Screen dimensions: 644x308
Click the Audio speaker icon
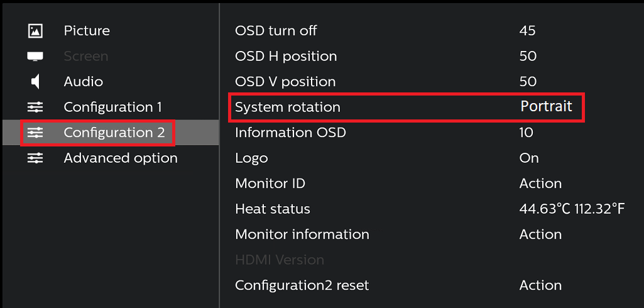click(35, 82)
